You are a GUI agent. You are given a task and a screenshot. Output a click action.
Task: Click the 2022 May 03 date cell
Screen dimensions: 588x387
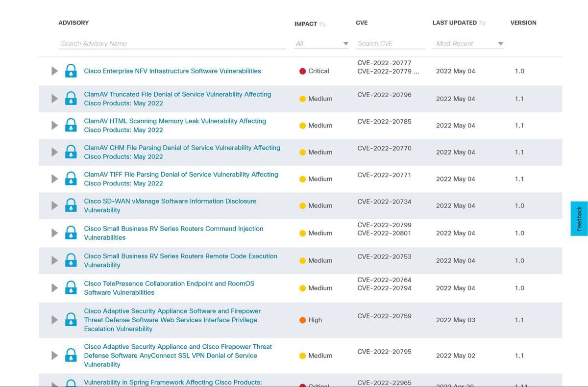456,320
